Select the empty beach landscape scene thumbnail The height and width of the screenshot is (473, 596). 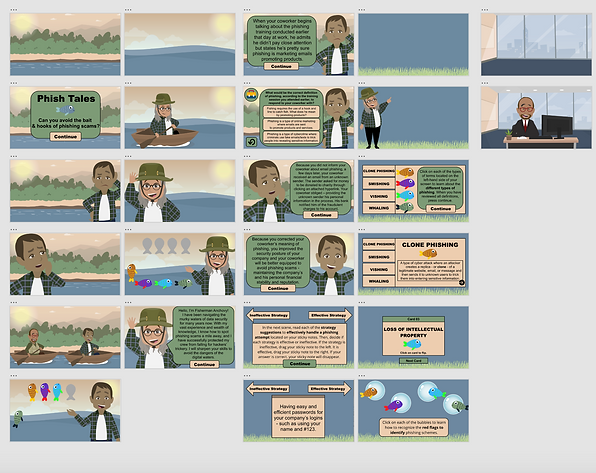pos(65,44)
